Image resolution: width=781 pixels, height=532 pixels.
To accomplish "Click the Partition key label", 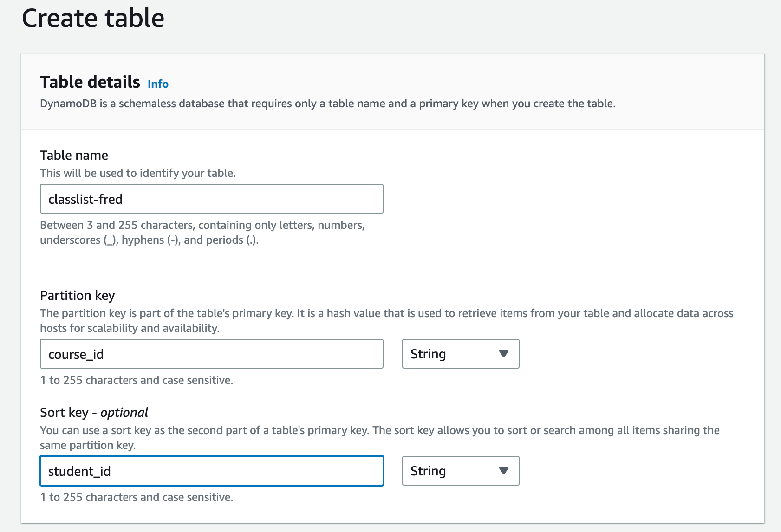I will pyautogui.click(x=77, y=296).
